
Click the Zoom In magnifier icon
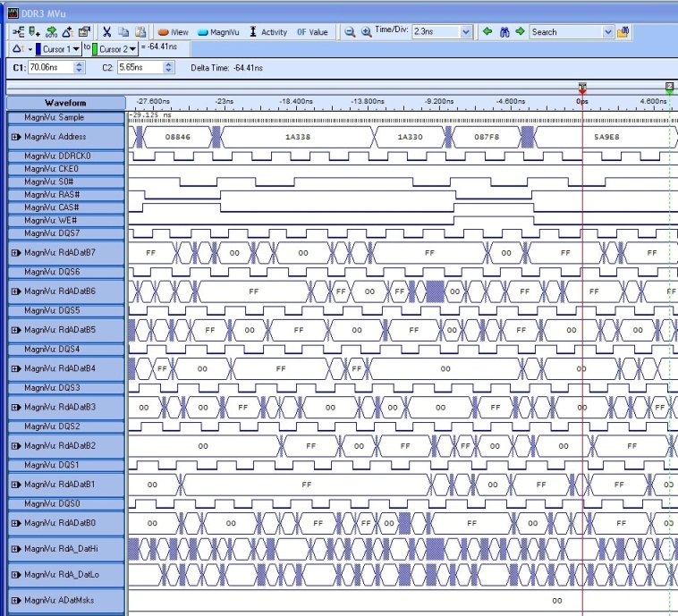point(366,32)
